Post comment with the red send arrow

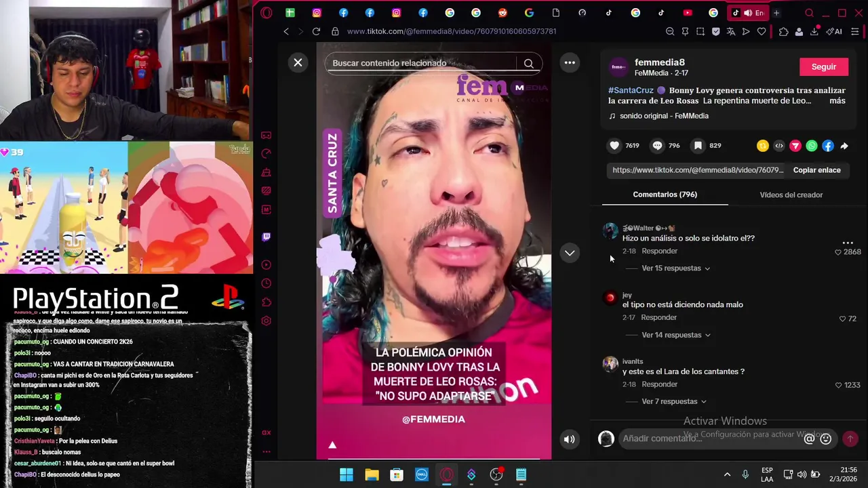pyautogui.click(x=850, y=439)
